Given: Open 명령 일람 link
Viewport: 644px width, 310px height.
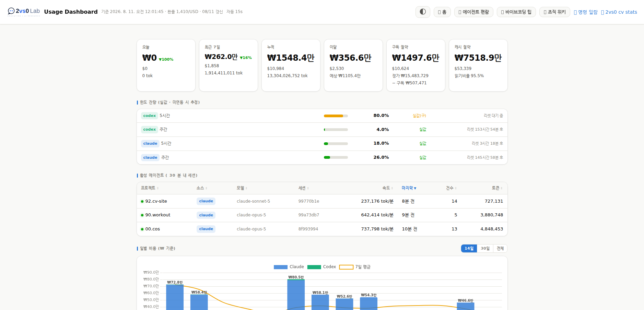Looking at the screenshot, I should coord(586,12).
